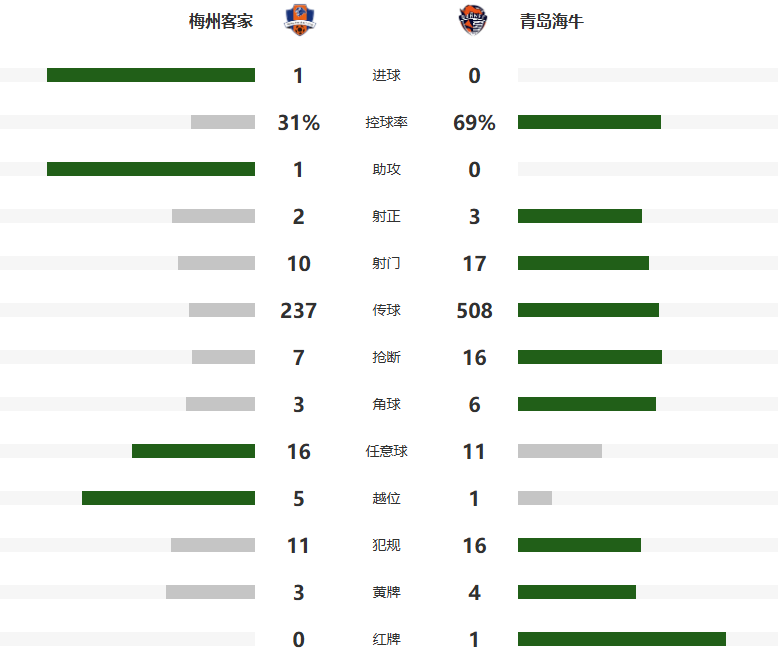Image resolution: width=780 pixels, height=654 pixels.
Task: Click the 射正 stat label
Action: point(386,217)
